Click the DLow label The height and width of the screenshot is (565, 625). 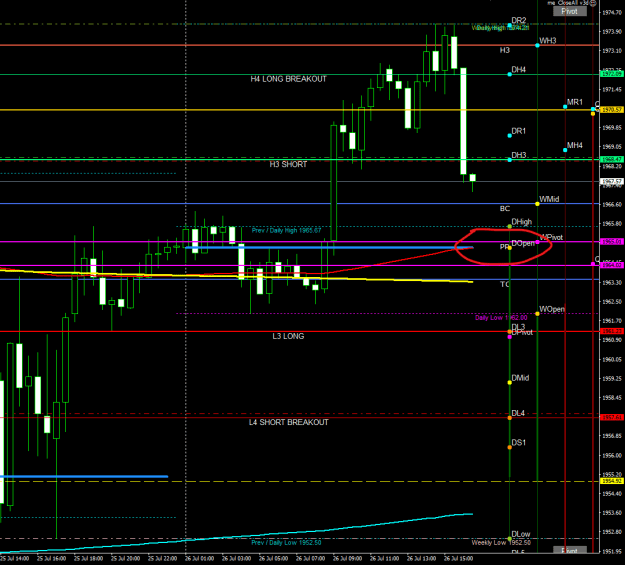[521, 534]
